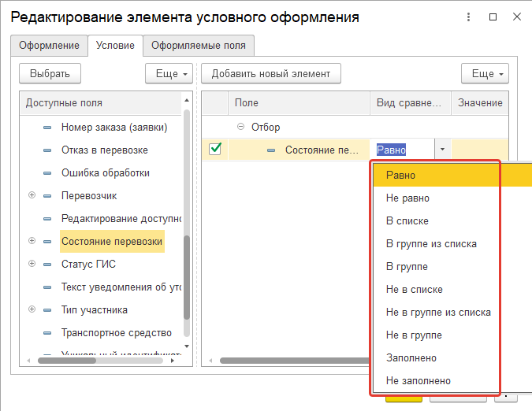Image resolution: width=532 pixels, height=411 pixels.
Task: Click Добавить новый элемент button
Action: click(x=271, y=73)
